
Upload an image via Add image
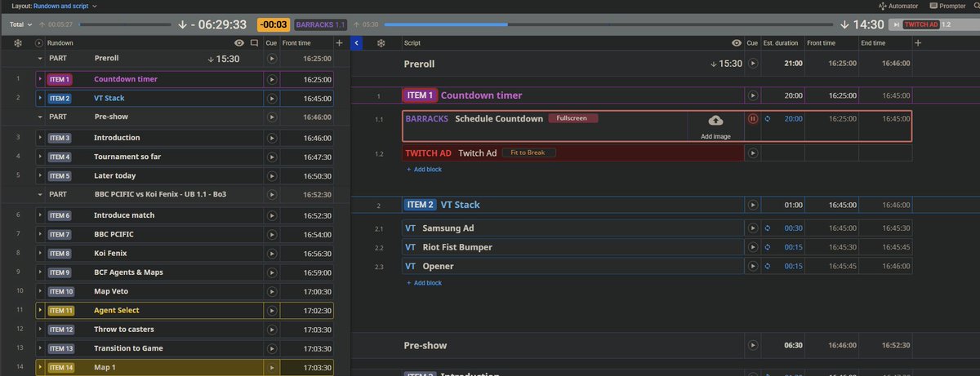tap(715, 126)
